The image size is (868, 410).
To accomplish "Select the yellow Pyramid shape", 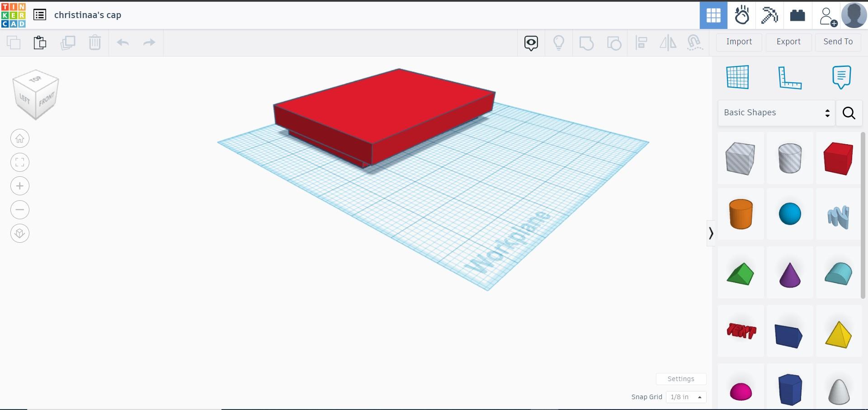I will (x=838, y=335).
